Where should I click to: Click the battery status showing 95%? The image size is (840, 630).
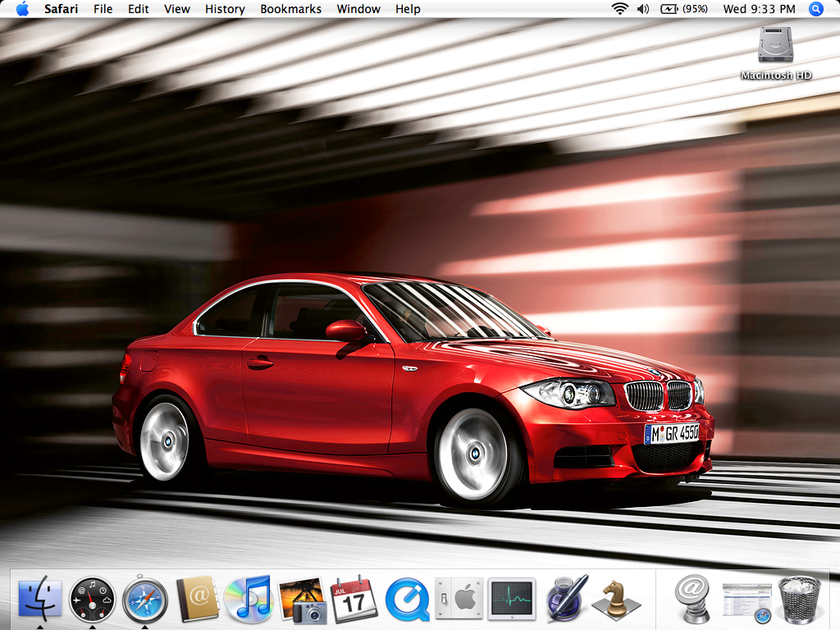tap(684, 8)
